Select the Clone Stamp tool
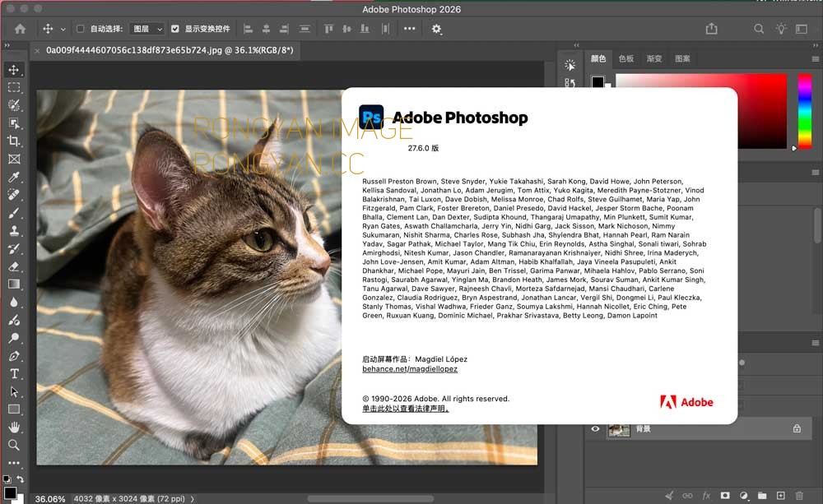Viewport: 823px width, 504px height. 14,230
